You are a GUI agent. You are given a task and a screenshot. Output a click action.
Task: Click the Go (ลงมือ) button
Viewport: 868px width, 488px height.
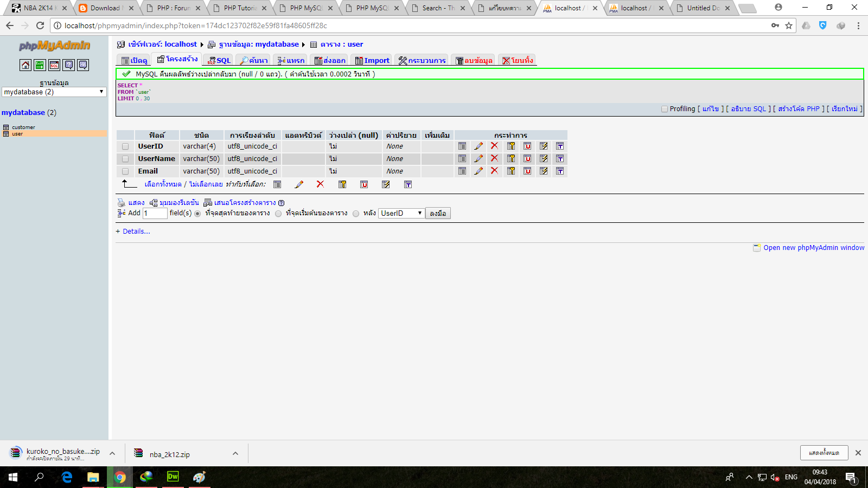pos(438,214)
